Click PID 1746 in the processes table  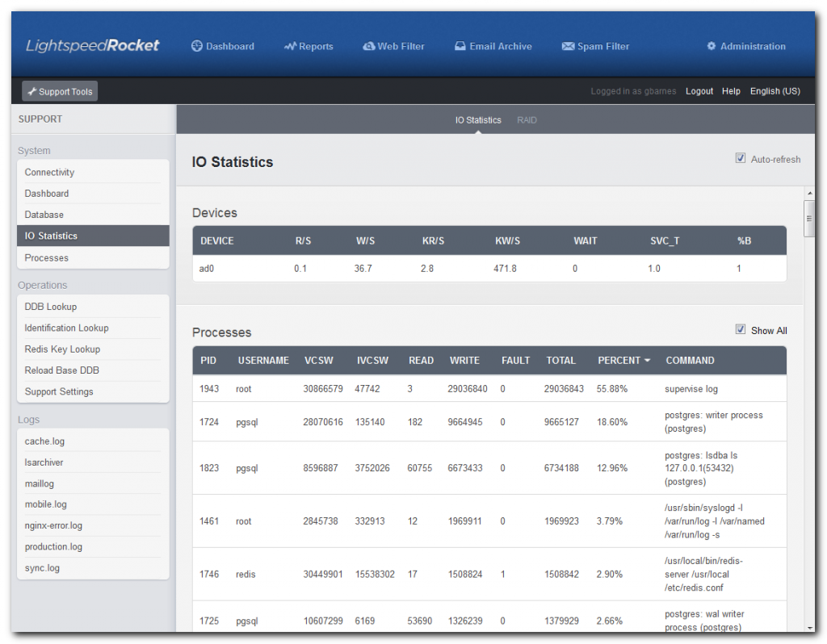pyautogui.click(x=209, y=575)
